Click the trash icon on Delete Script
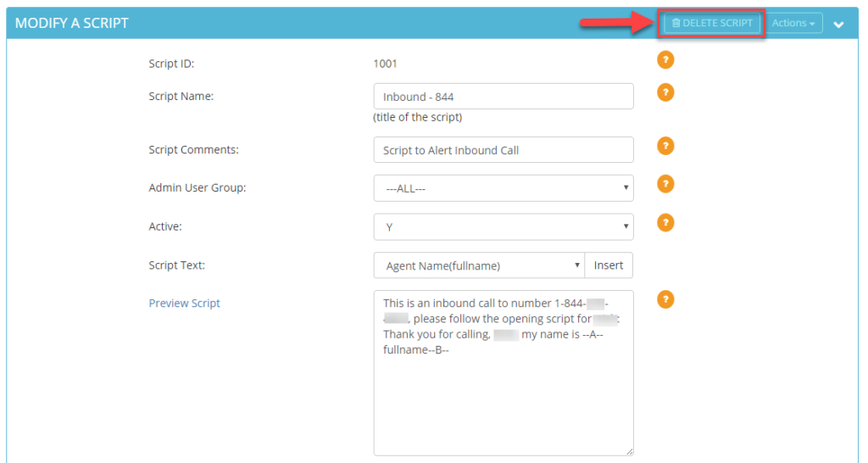Image resolution: width=868 pixels, height=463 pixels. [x=676, y=23]
